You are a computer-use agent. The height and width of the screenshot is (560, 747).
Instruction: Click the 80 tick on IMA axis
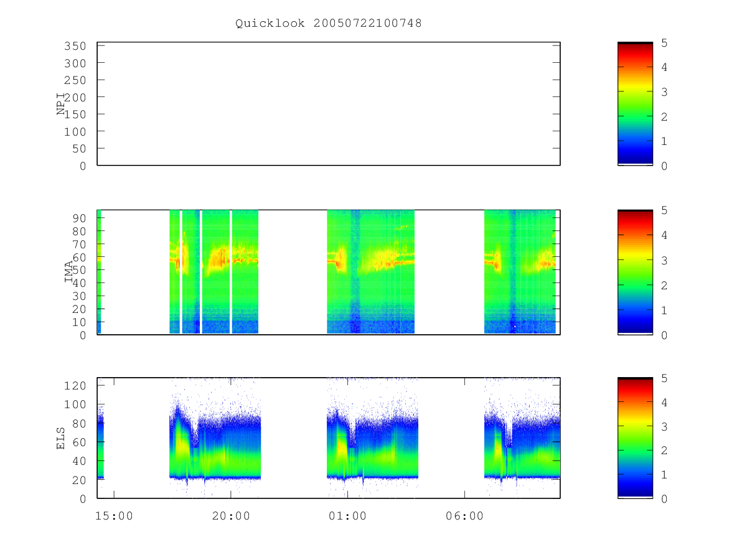click(78, 231)
